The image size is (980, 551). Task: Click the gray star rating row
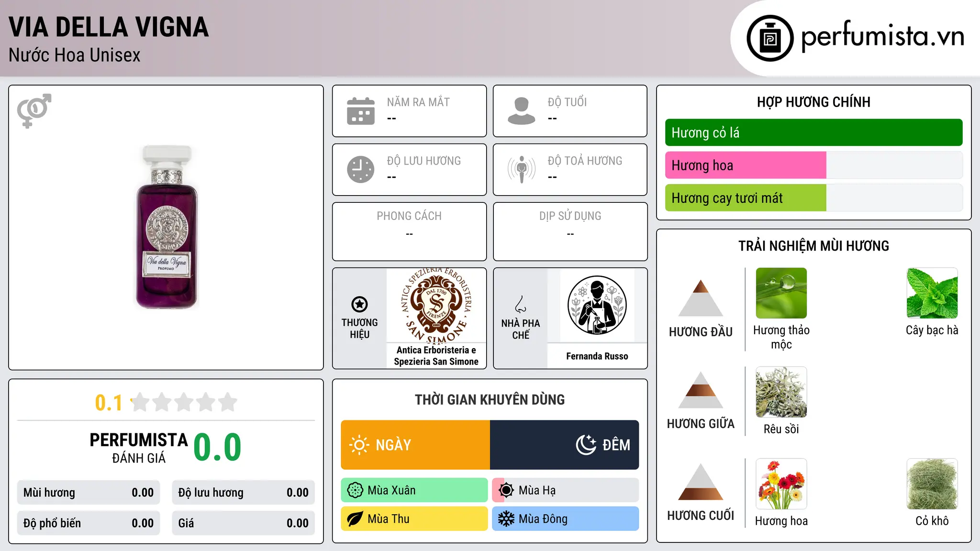[x=184, y=402]
